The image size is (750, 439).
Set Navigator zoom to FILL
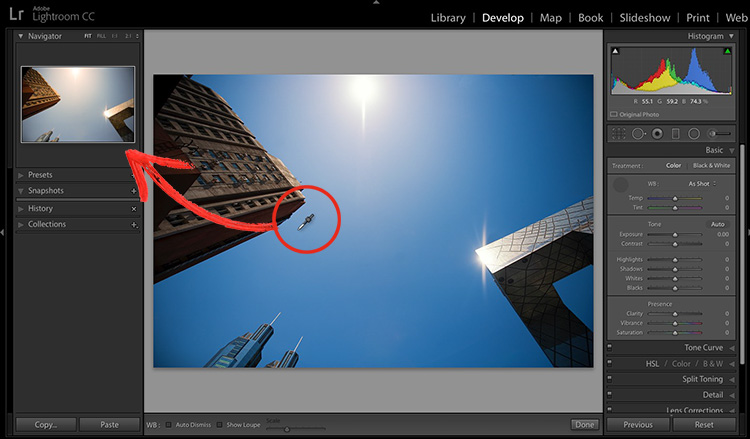click(x=101, y=36)
